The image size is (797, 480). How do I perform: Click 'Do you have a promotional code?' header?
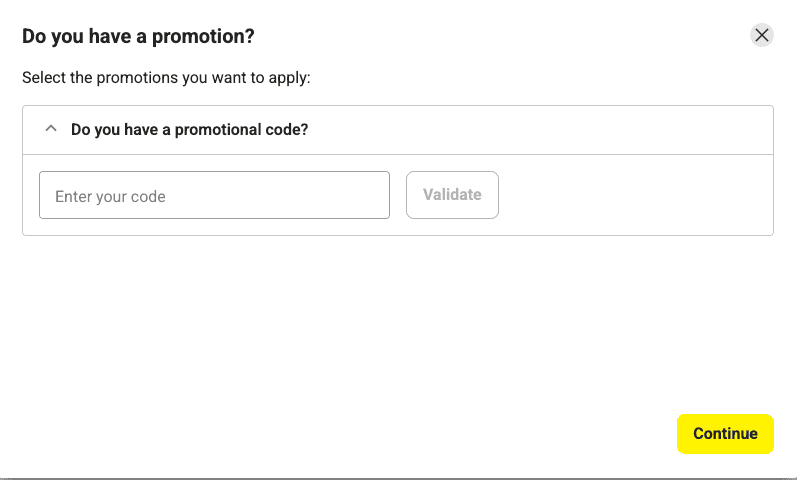point(190,130)
